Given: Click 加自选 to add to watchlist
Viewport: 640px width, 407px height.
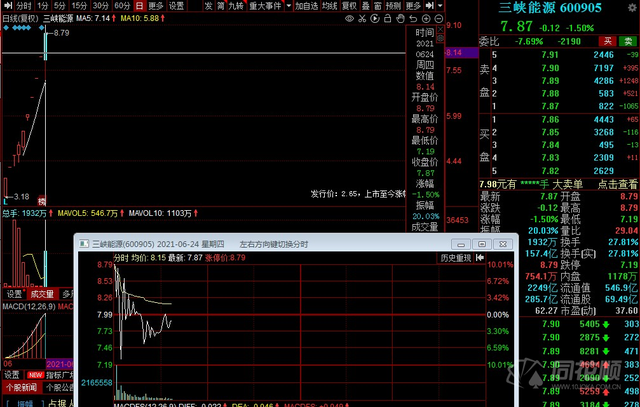Looking at the screenshot, I should pyautogui.click(x=307, y=6).
